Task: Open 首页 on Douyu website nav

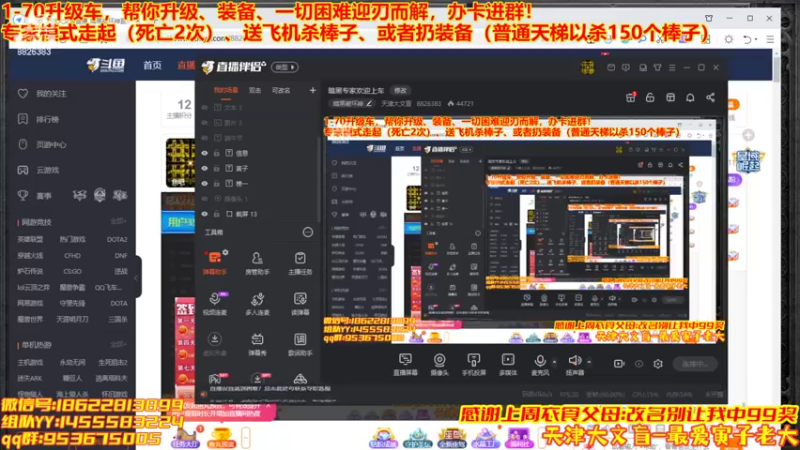Action: tap(152, 65)
